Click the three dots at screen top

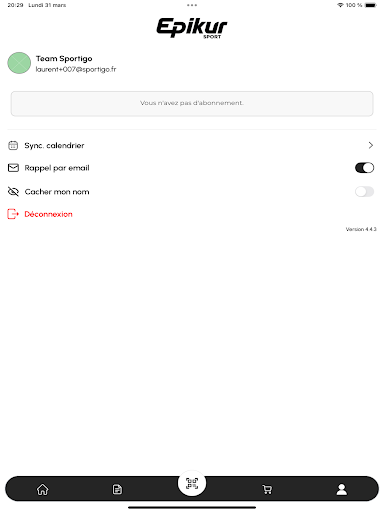(192, 5)
